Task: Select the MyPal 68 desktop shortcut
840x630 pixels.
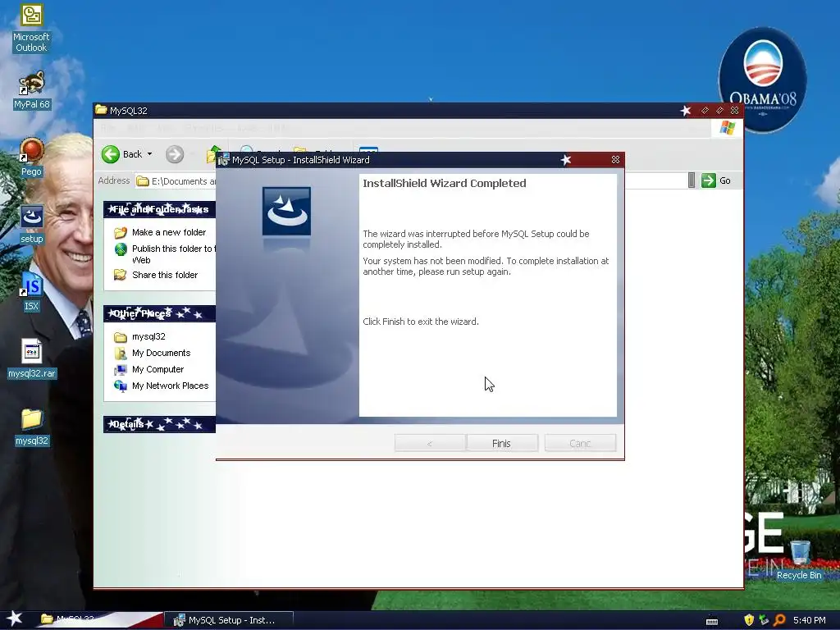Action: coord(31,90)
